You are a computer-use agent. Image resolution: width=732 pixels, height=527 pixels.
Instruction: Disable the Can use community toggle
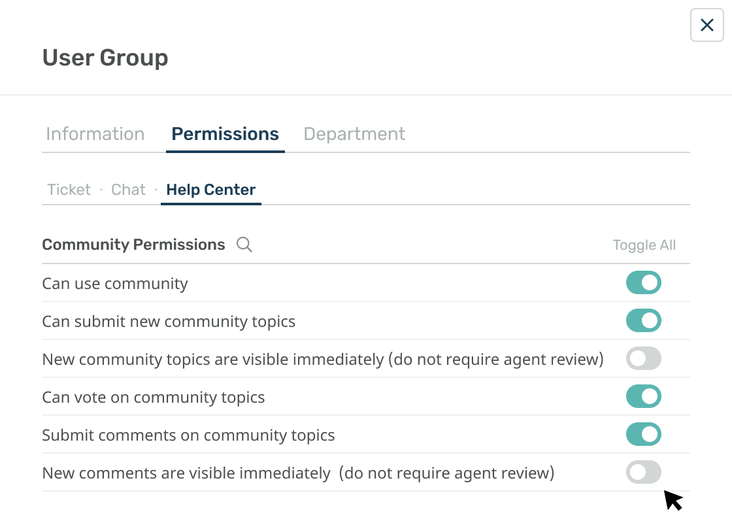[643, 283]
